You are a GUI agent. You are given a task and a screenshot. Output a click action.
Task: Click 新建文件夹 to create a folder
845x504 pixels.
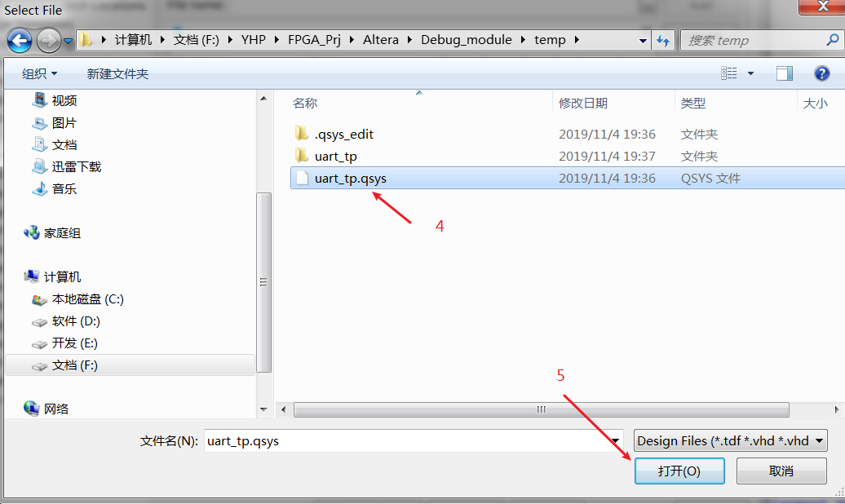[x=117, y=74]
